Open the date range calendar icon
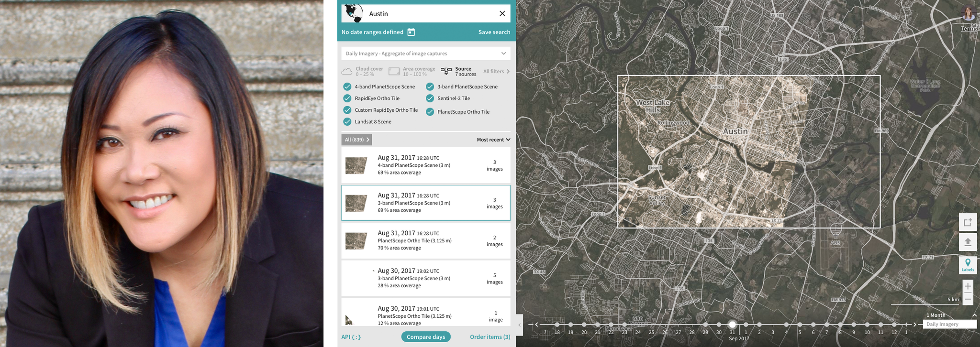This screenshot has width=980, height=347. [411, 32]
